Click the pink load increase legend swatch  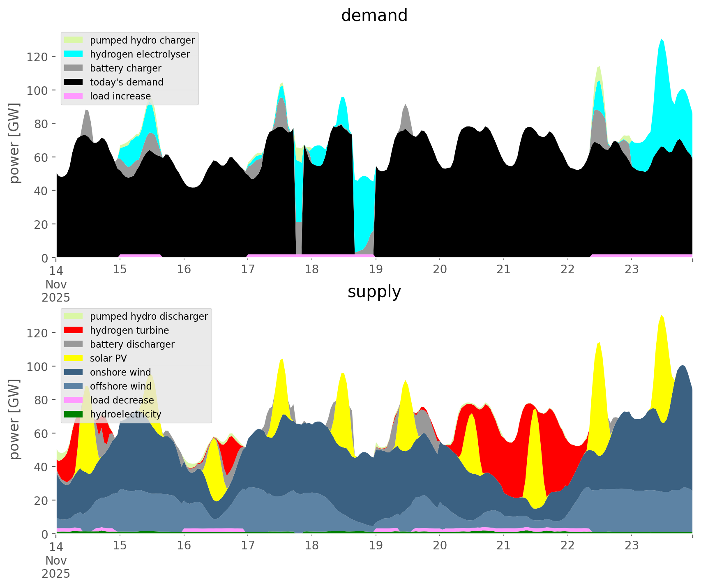[74, 96]
